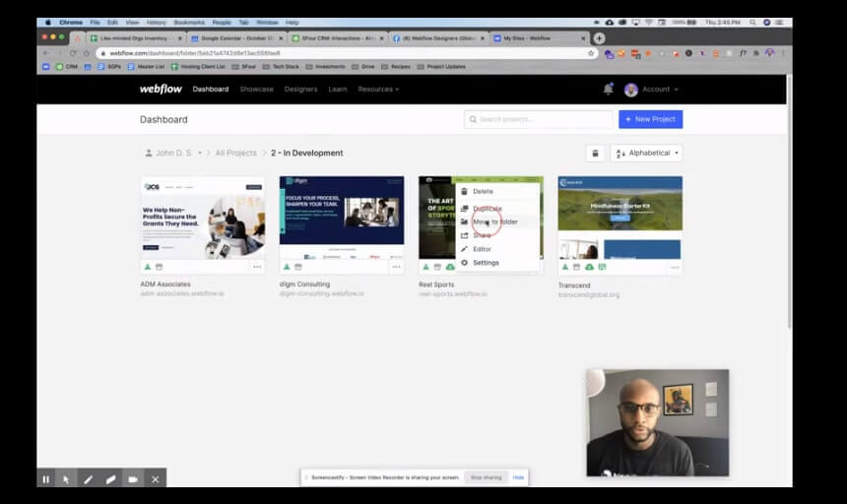Choose Delete in the project context menu

click(483, 192)
